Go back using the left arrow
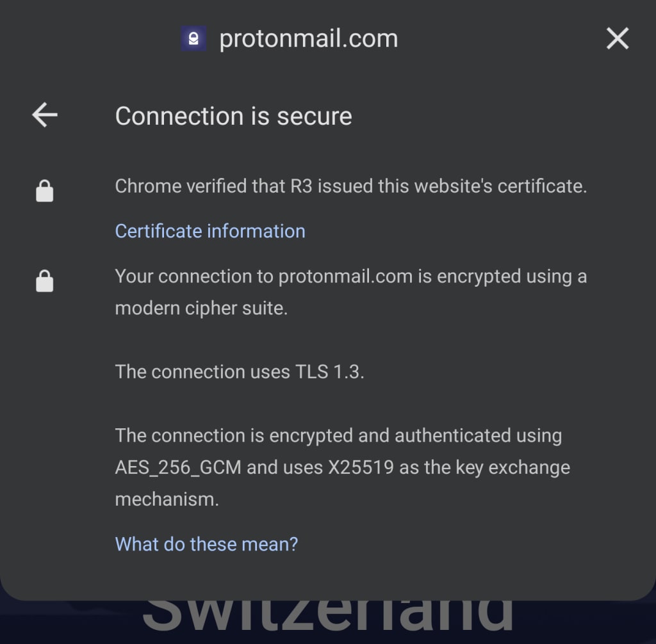This screenshot has height=644, width=656. 45,116
